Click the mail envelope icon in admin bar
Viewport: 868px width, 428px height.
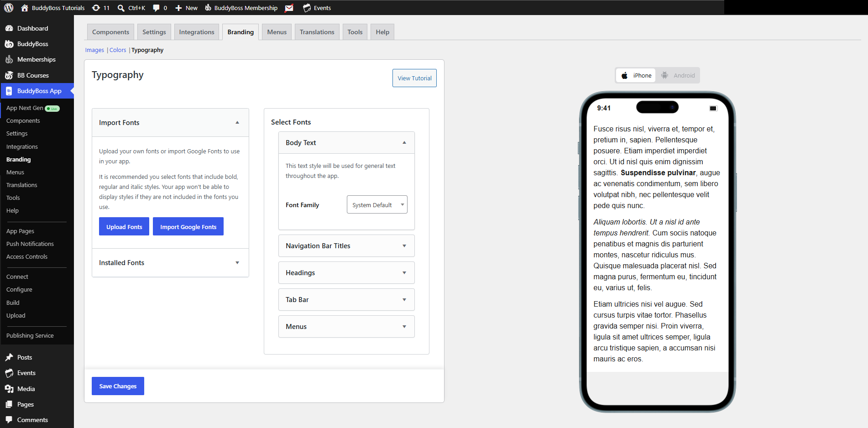coord(289,8)
